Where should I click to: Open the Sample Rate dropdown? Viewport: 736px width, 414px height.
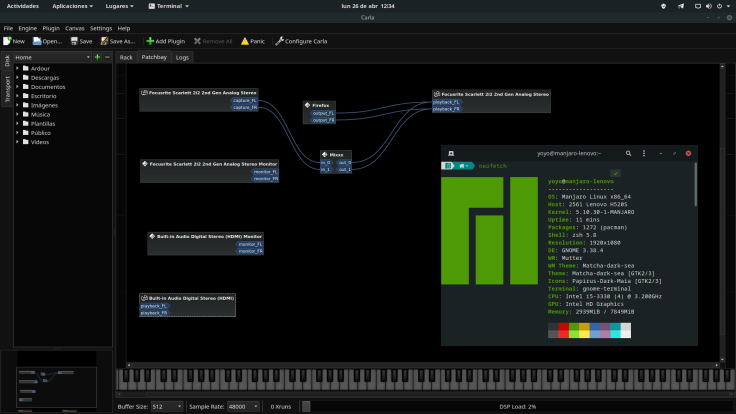point(244,407)
